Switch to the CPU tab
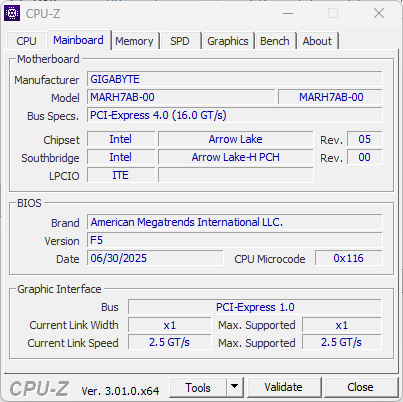 point(26,41)
